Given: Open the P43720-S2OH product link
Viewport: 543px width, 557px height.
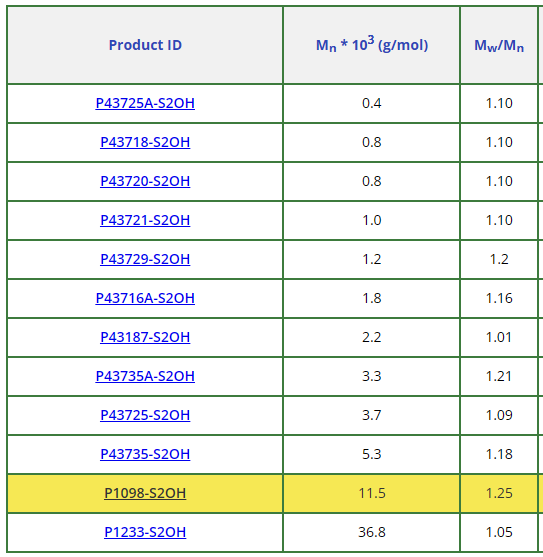Looking at the screenshot, I should coord(145,182).
